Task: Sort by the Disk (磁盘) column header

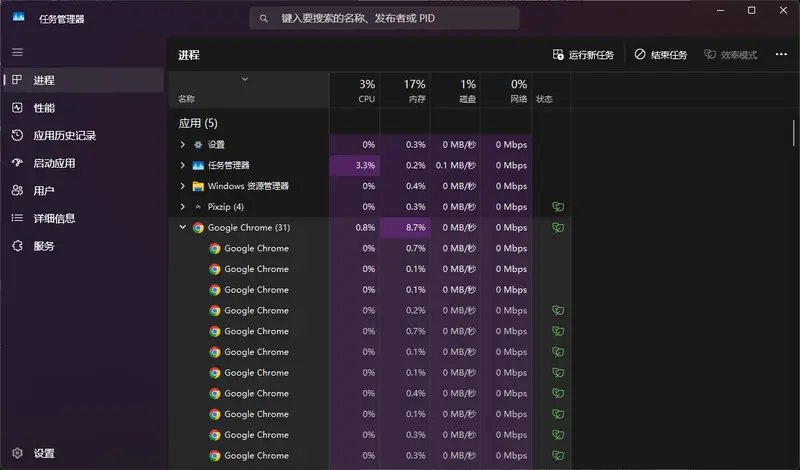Action: click(x=455, y=90)
